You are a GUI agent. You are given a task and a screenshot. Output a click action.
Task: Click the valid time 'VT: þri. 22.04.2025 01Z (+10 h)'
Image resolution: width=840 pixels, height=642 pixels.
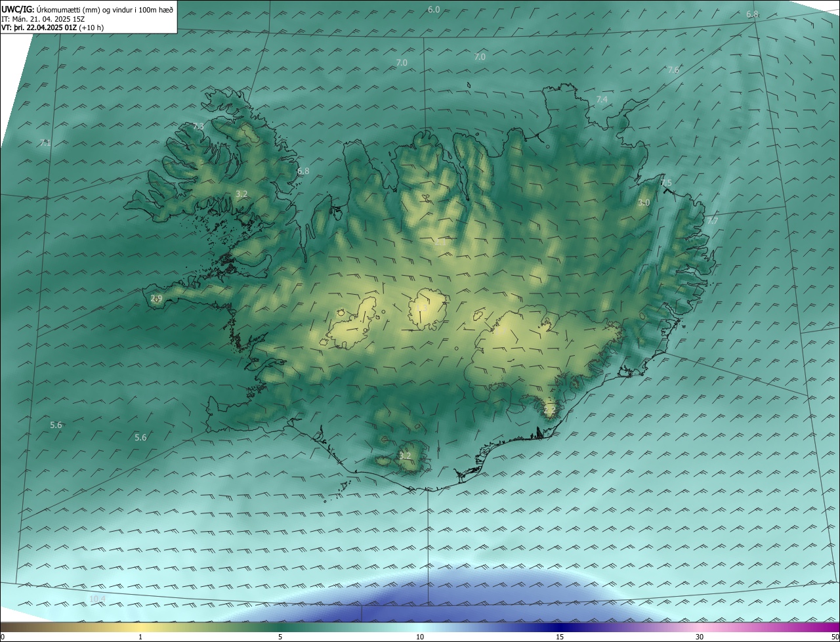pyautogui.click(x=52, y=28)
